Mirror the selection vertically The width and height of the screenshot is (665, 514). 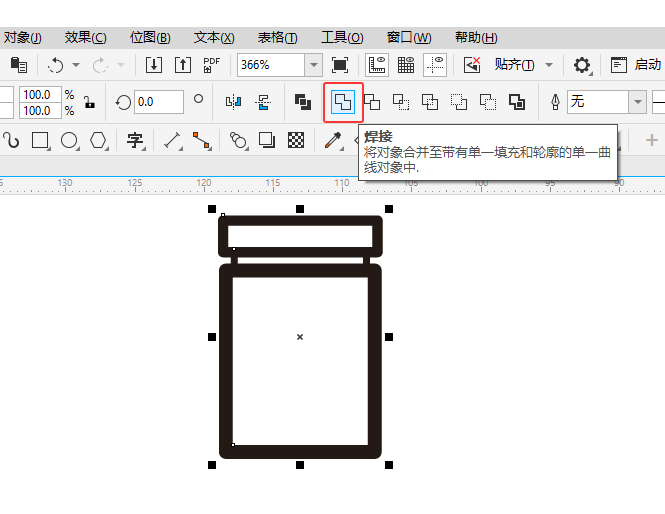pos(263,102)
